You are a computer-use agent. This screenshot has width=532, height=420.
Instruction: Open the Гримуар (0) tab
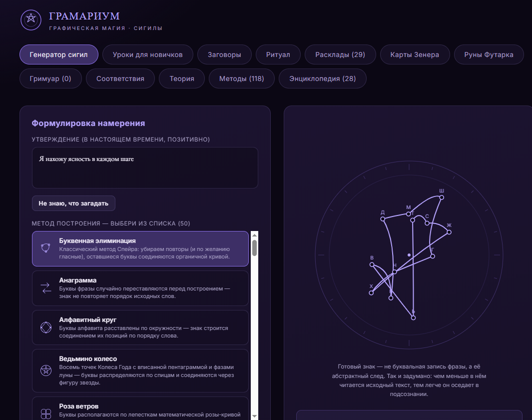(x=50, y=79)
